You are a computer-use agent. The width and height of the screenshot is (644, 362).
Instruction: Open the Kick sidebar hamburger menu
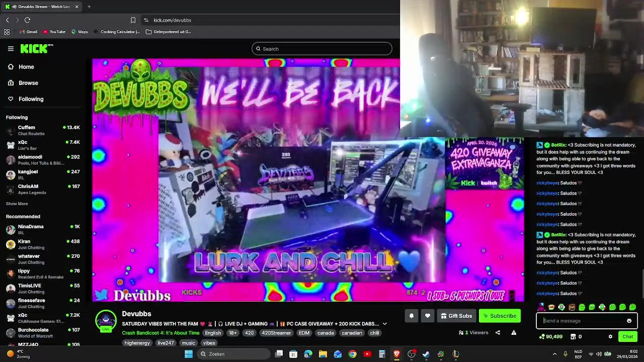tap(11, 49)
